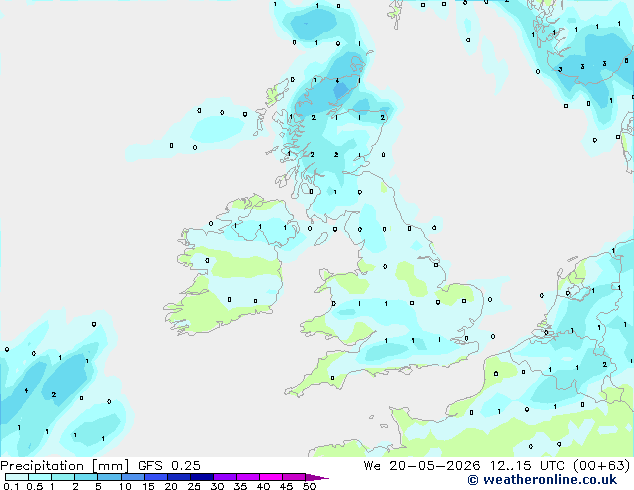This screenshot has height=490, width=634.
Task: Click the 45–50 mm legend color box
Action: pos(294,477)
